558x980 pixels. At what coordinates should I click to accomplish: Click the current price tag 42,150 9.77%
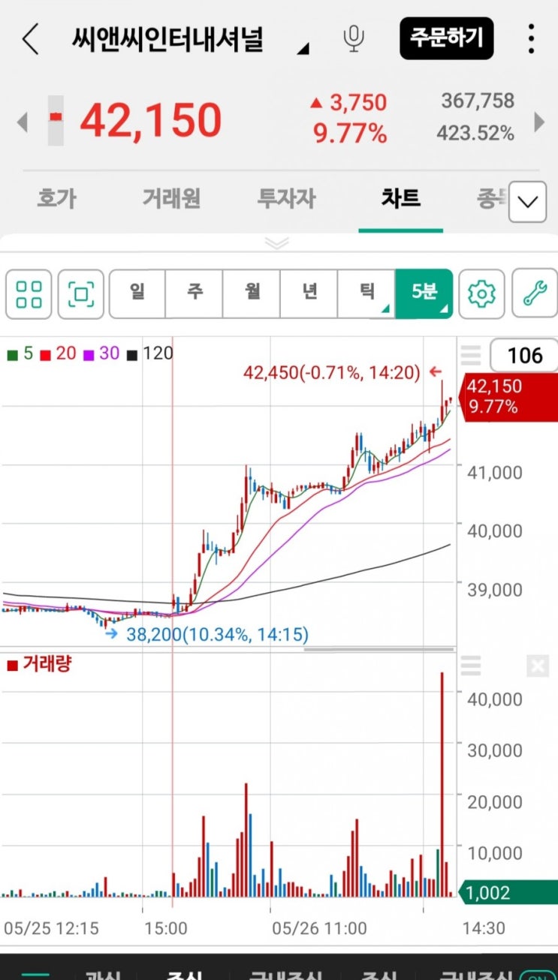click(x=507, y=397)
